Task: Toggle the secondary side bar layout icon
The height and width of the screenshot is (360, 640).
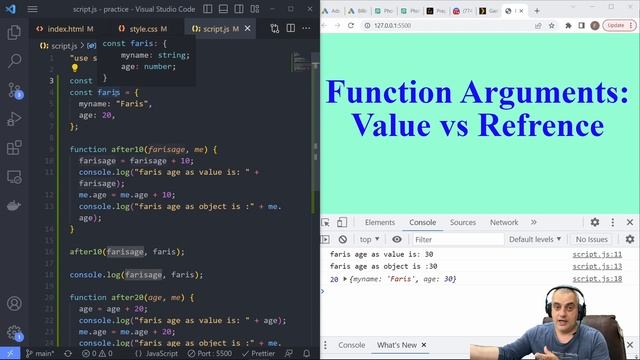Action: (239, 9)
